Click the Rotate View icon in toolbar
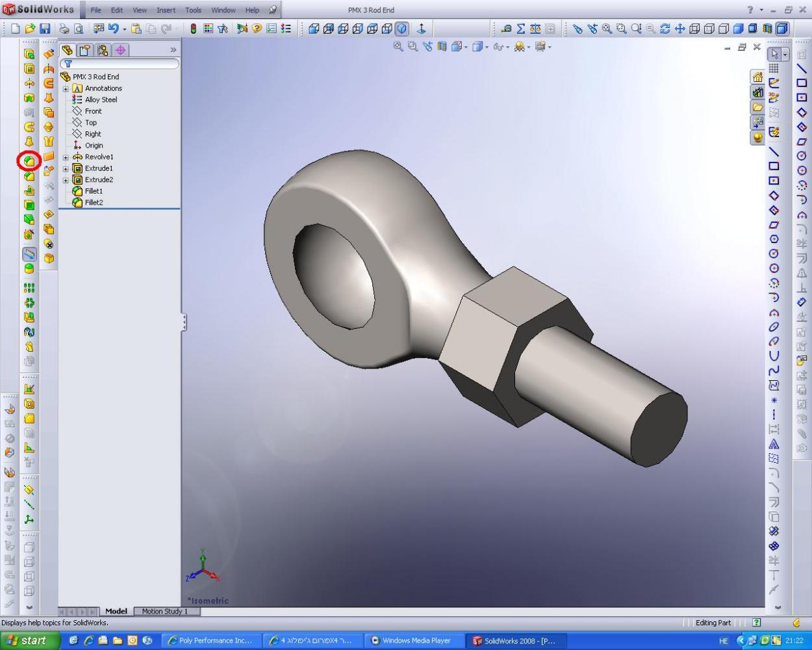Image resolution: width=812 pixels, height=650 pixels. (665, 29)
